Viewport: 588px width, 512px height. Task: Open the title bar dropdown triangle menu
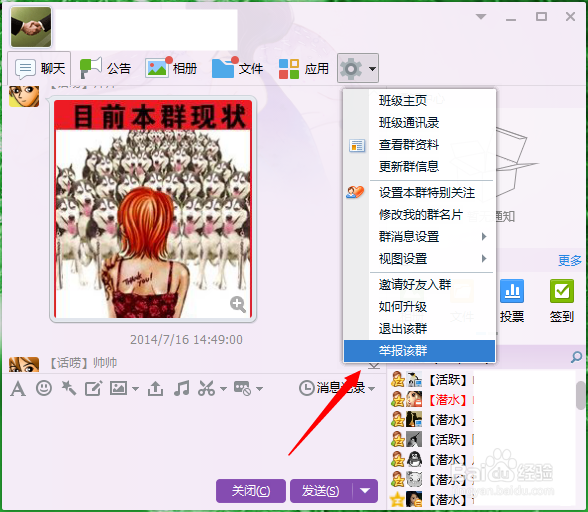click(481, 17)
